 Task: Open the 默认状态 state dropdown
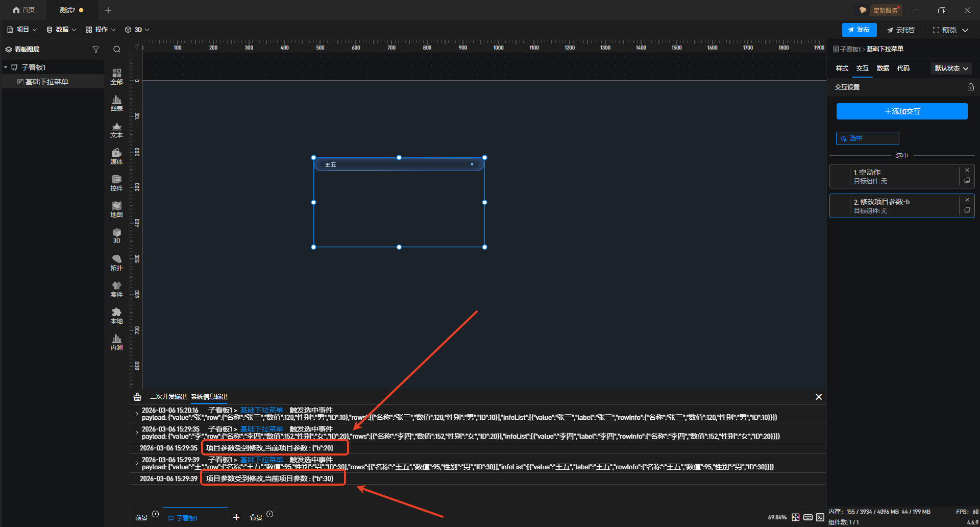click(x=951, y=68)
